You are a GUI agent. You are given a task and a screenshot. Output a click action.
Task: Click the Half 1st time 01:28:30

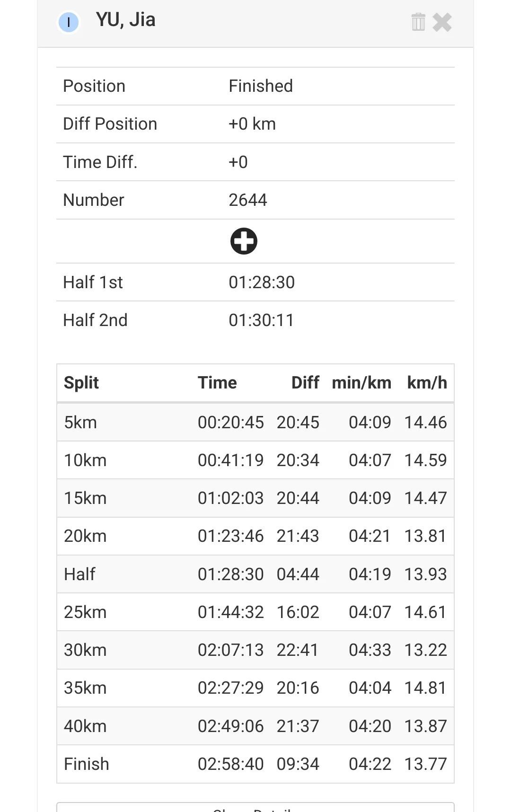(x=262, y=282)
